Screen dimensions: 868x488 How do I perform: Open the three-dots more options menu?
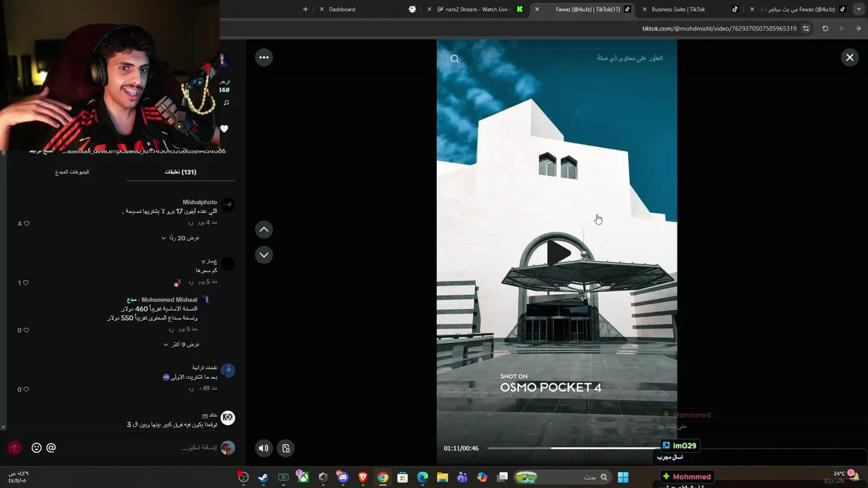tap(264, 58)
